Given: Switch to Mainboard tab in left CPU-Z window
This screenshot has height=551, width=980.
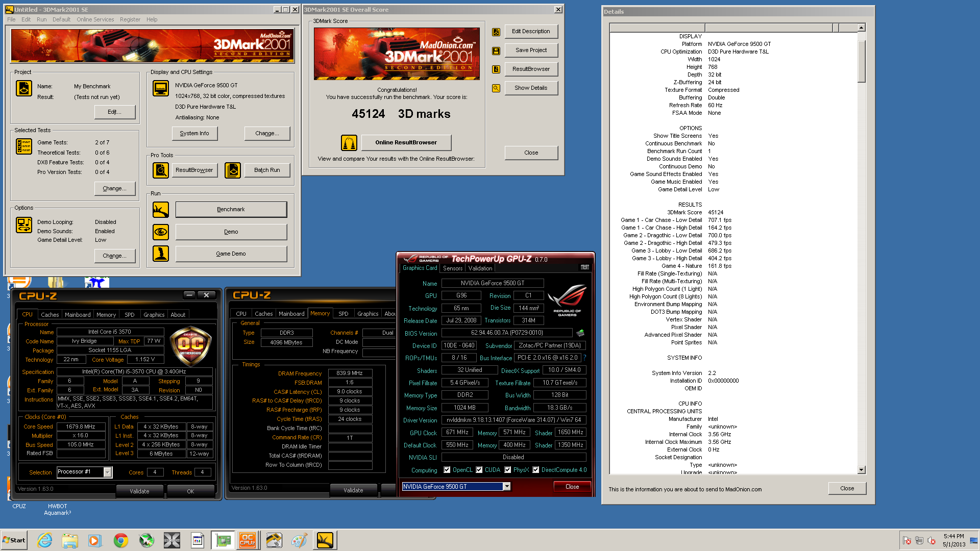Looking at the screenshot, I should coord(78,315).
